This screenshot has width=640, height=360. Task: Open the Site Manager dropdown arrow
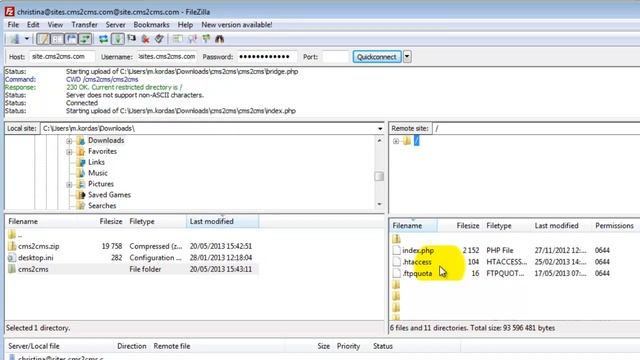click(x=27, y=39)
